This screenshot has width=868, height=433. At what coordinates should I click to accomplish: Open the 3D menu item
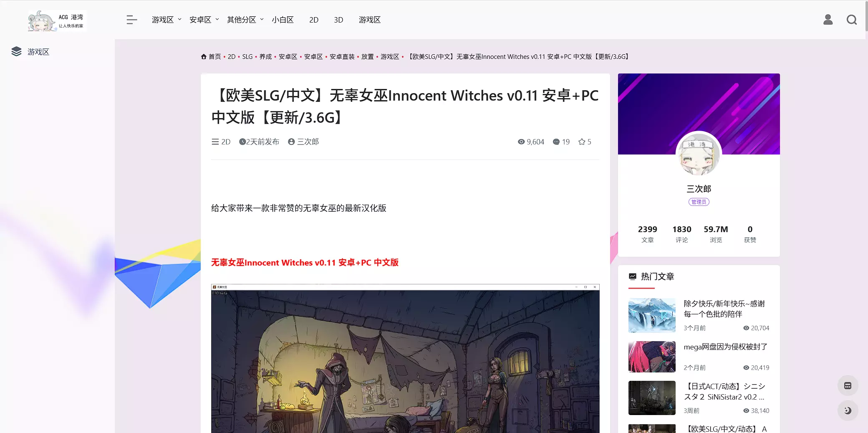click(x=338, y=20)
